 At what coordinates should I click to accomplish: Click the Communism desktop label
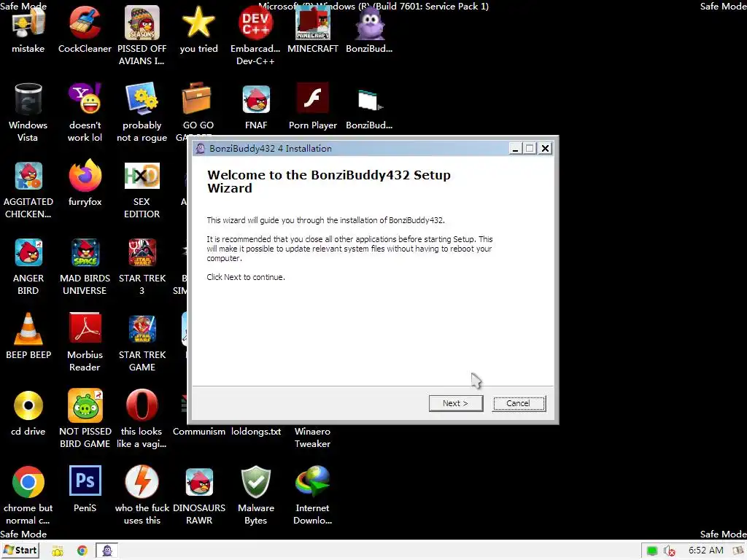tap(198, 432)
